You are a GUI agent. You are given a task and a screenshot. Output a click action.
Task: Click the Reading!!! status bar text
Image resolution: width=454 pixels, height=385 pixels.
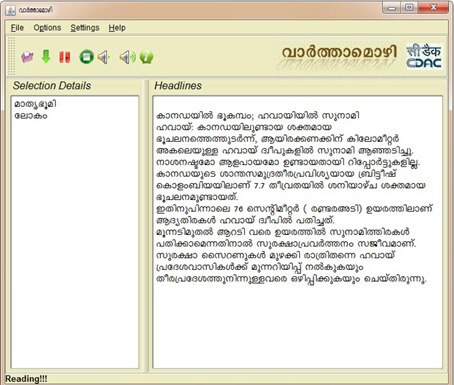(x=26, y=379)
